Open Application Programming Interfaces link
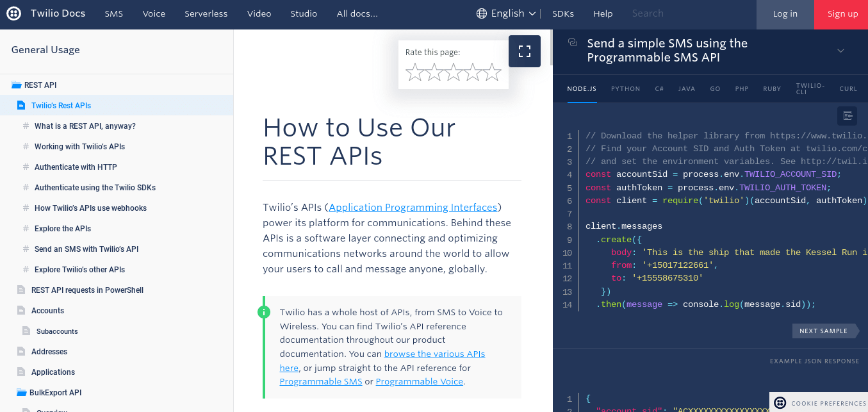 (x=413, y=208)
